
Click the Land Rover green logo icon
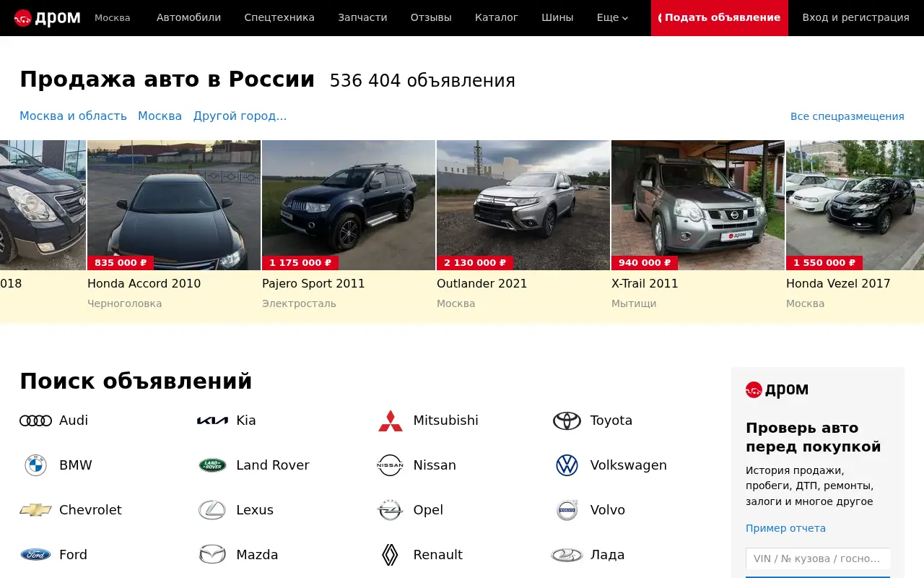pos(212,465)
